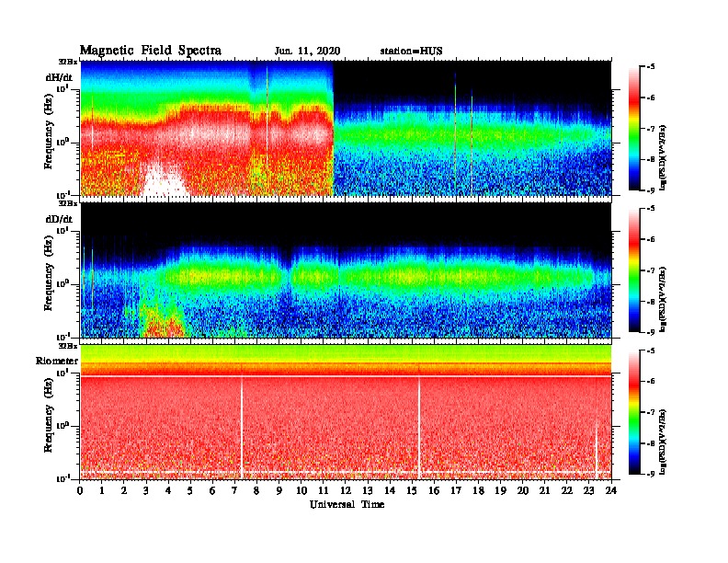This screenshot has height=563, width=728.
Task: Click hour "1" on the Universal Time axis
Action: (x=102, y=491)
